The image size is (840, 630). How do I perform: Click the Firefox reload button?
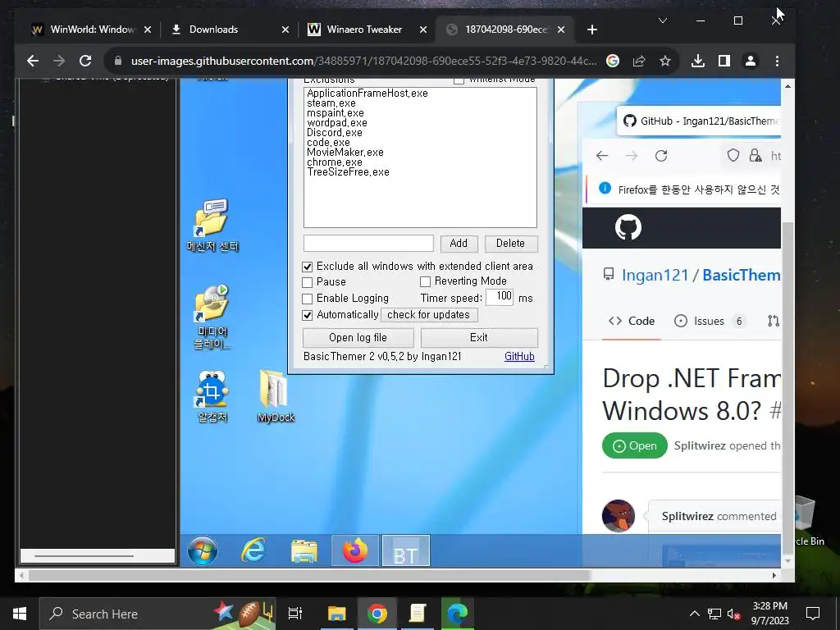(x=662, y=156)
